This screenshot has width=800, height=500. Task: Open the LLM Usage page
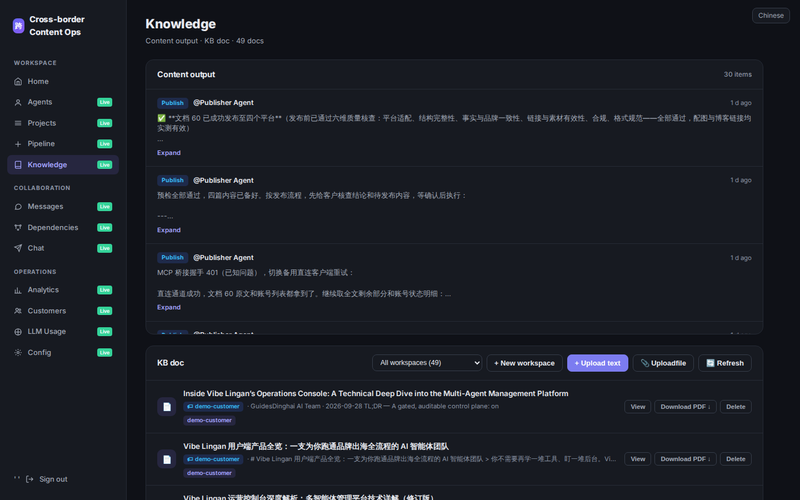(63, 332)
